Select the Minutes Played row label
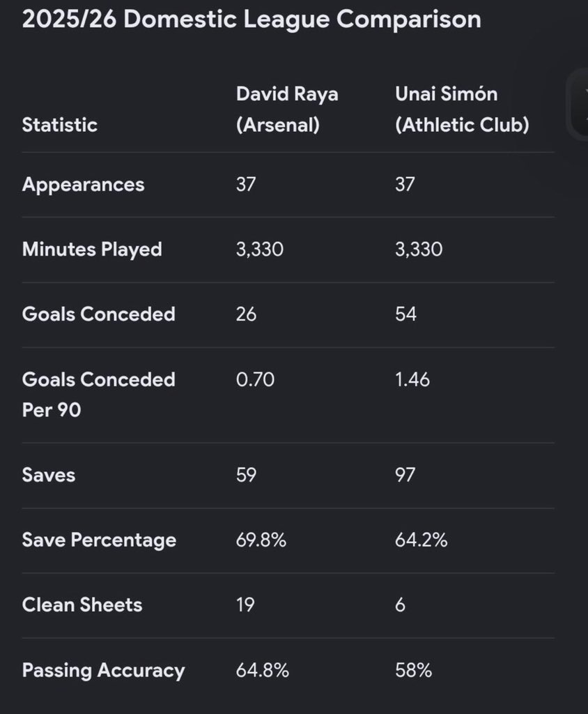The width and height of the screenshot is (588, 714). click(x=92, y=250)
